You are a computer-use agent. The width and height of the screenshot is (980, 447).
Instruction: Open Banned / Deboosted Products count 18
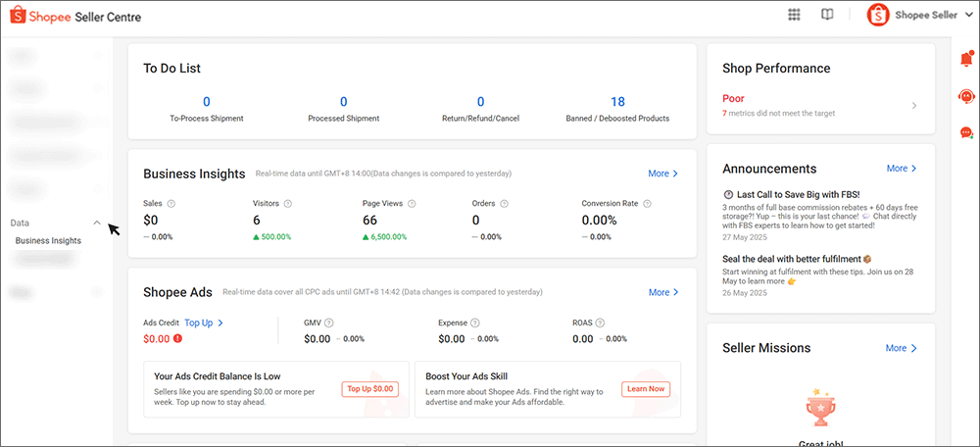tap(617, 102)
